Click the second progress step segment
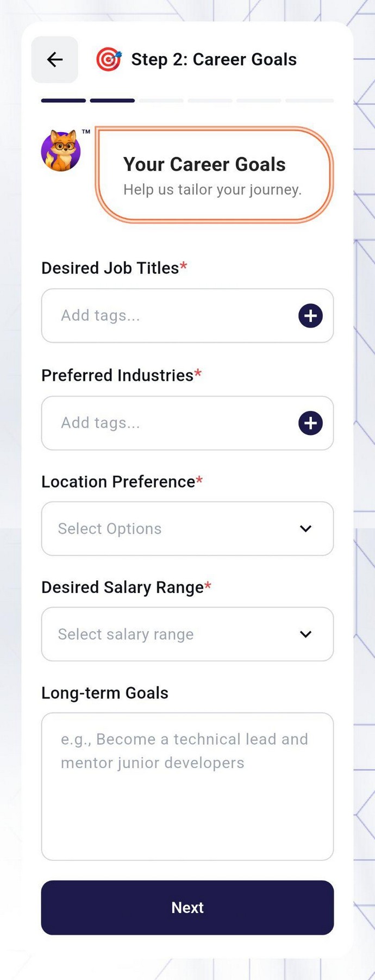Image resolution: width=375 pixels, height=980 pixels. 112,101
